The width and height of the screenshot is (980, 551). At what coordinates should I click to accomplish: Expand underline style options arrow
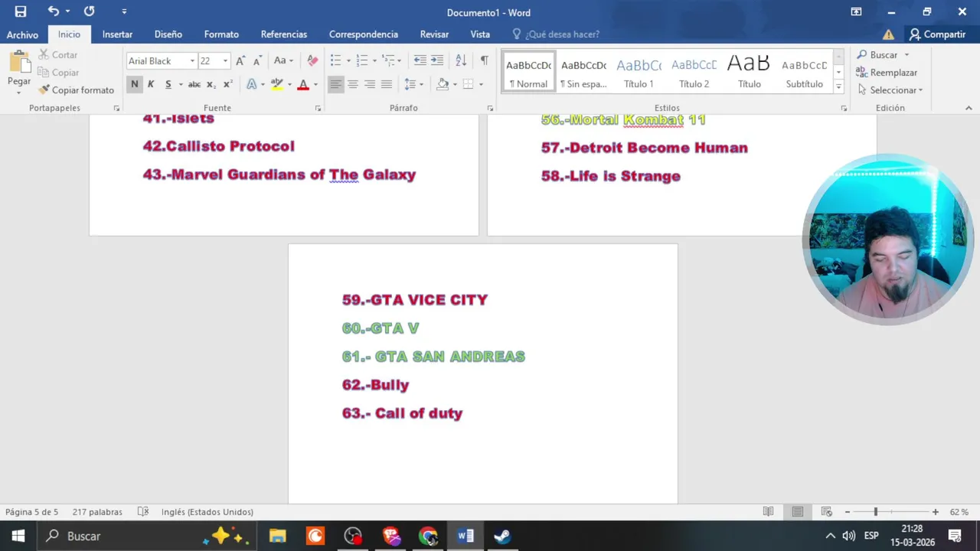pyautogui.click(x=179, y=84)
